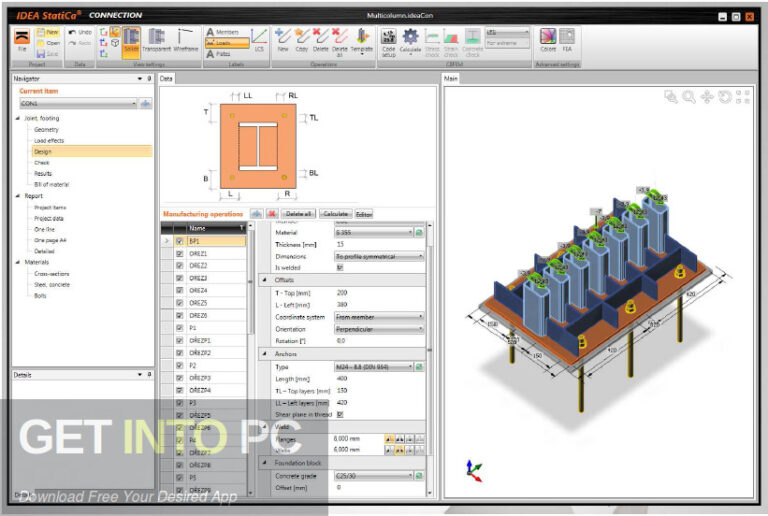Click the zoom magnifier icon in Main view
768x516 pixels.
[689, 97]
